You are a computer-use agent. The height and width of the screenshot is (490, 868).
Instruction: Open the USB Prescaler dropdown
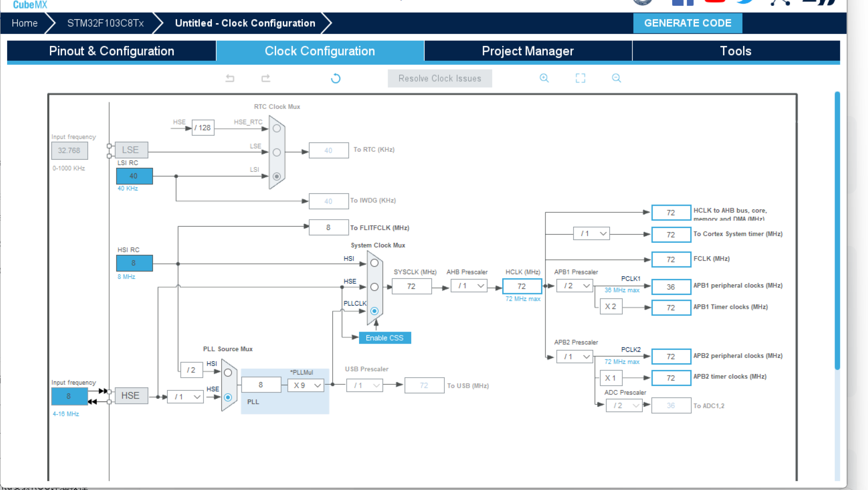pos(364,385)
